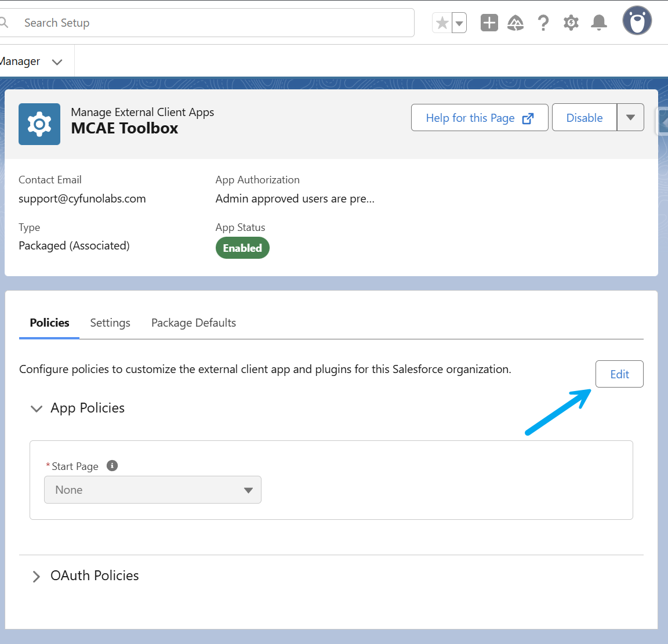Click the favorites star icon
Image resolution: width=668 pixels, height=644 pixels.
(442, 23)
